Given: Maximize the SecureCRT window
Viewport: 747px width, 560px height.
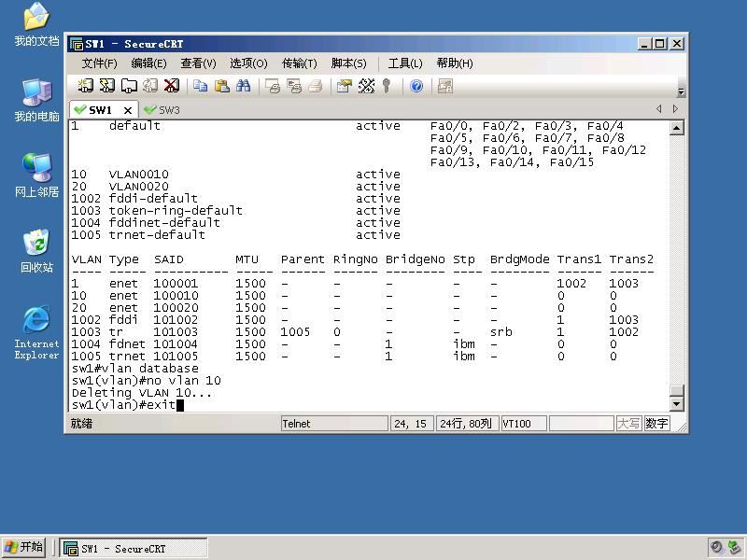Looking at the screenshot, I should (660, 44).
